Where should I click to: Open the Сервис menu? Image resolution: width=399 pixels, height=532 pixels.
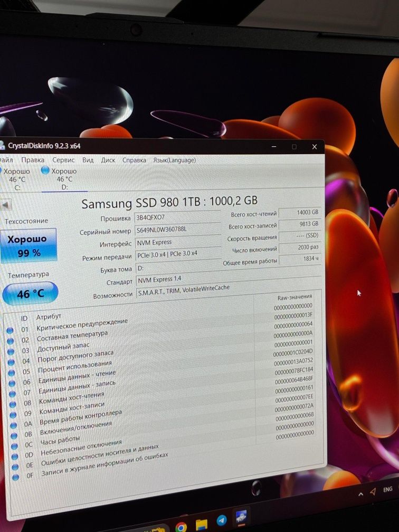(63, 160)
